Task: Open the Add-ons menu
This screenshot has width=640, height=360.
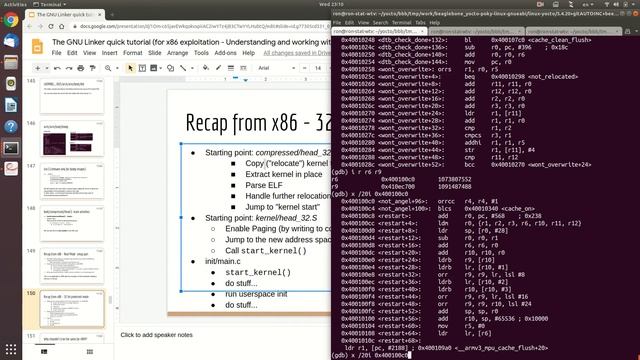Action: point(225,53)
